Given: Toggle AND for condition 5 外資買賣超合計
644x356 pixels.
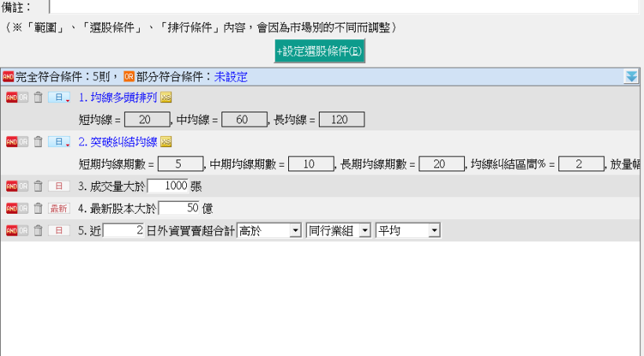Looking at the screenshot, I should pos(12,231).
